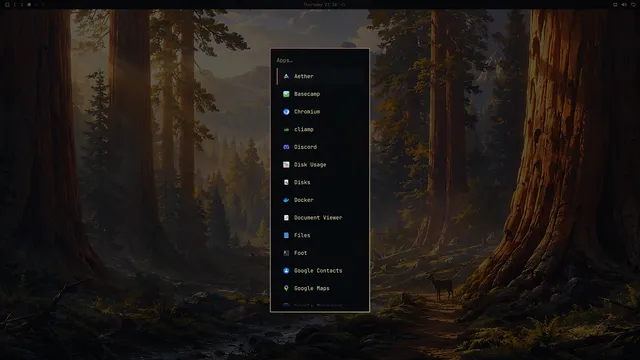Select the Docker label
Image resolution: width=640 pixels, height=360 pixels.
click(304, 200)
